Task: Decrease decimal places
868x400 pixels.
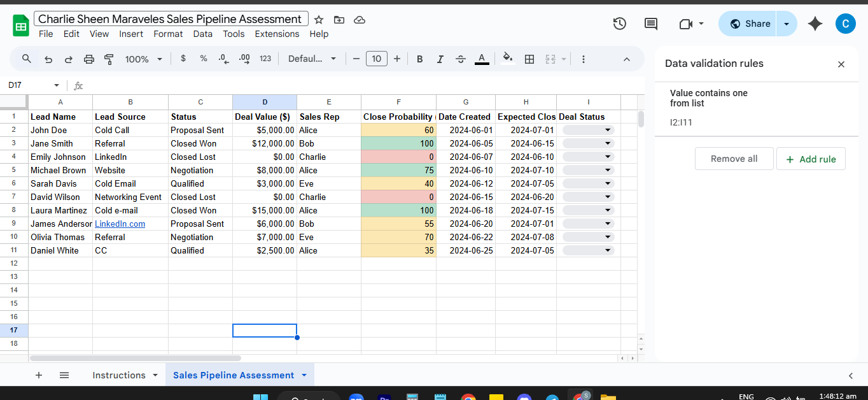Action: (x=223, y=59)
